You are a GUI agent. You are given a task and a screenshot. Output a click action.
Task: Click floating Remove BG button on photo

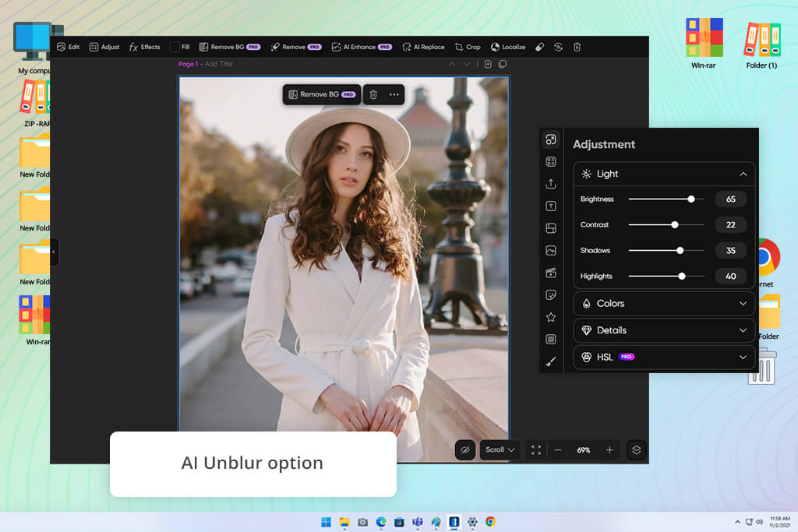322,94
